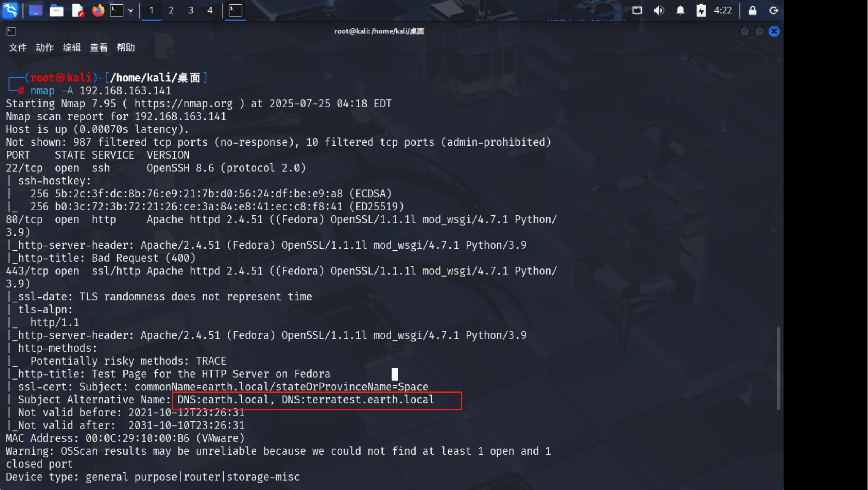Open the 查看 menu
This screenshot has height=490, width=868.
pyautogui.click(x=99, y=48)
